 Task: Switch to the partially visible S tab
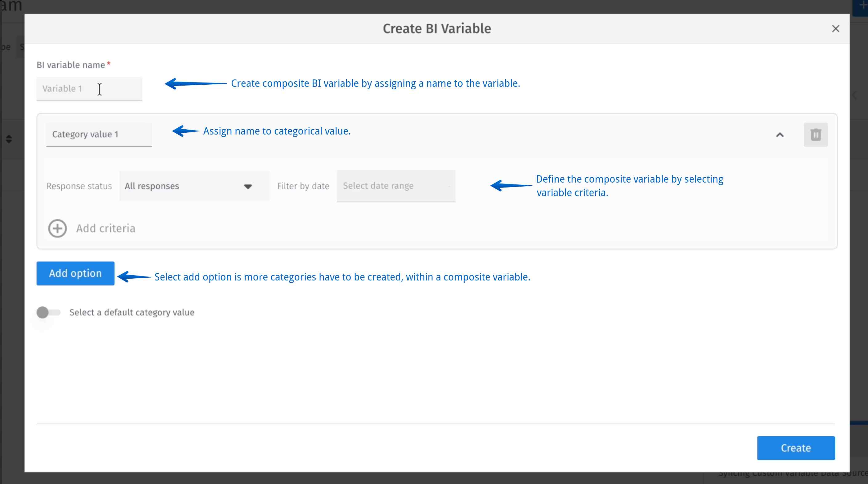point(21,46)
